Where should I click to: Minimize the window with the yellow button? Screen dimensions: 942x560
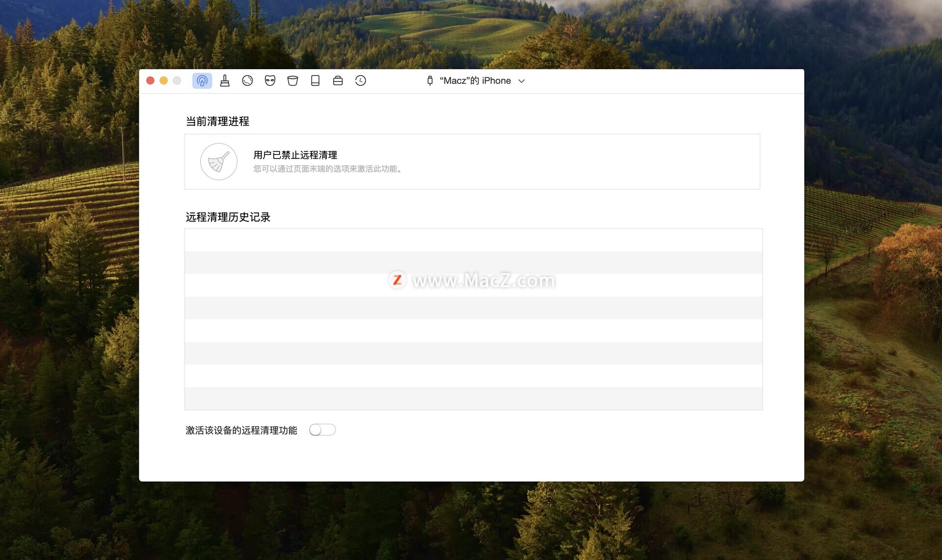point(164,80)
